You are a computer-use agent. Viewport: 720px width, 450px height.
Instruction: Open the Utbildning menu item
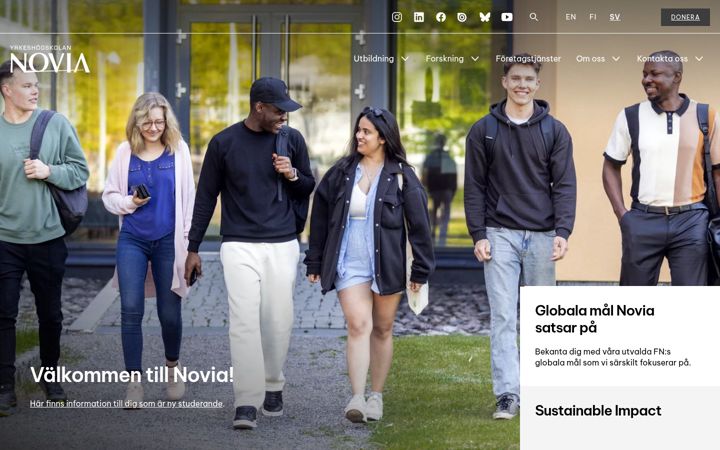pyautogui.click(x=373, y=59)
